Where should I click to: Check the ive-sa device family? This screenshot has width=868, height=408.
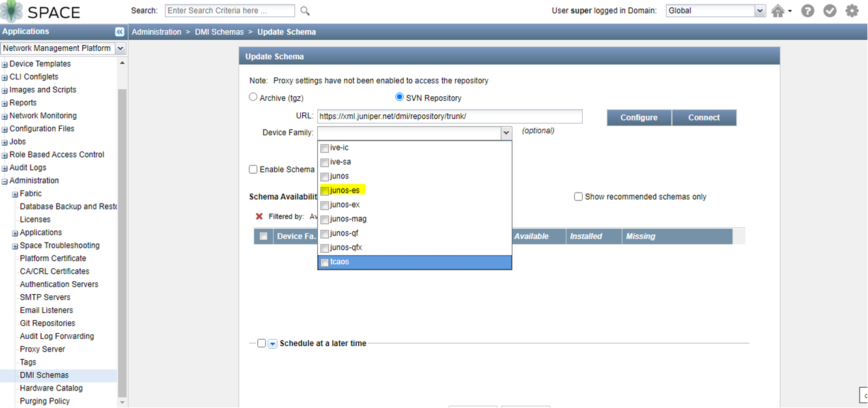324,163
